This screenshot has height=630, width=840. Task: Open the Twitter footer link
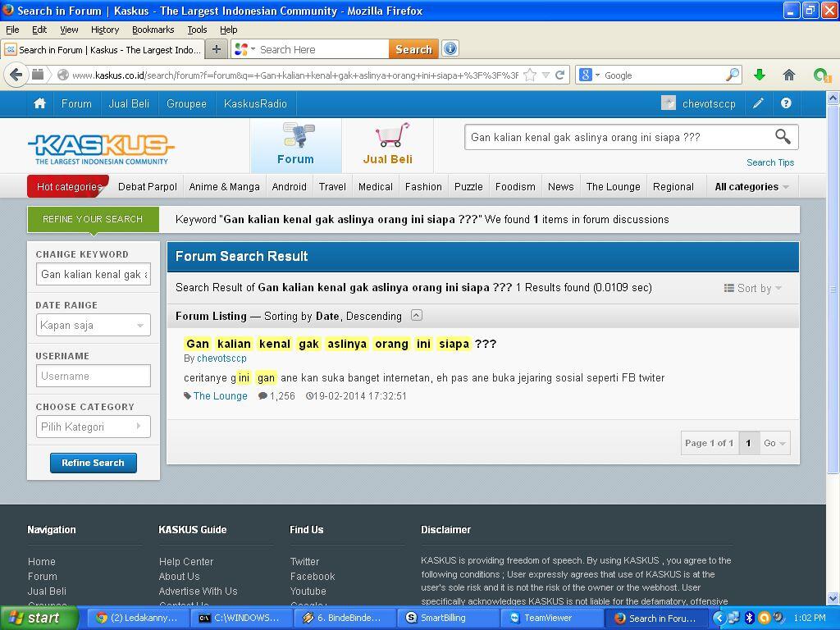click(x=304, y=561)
